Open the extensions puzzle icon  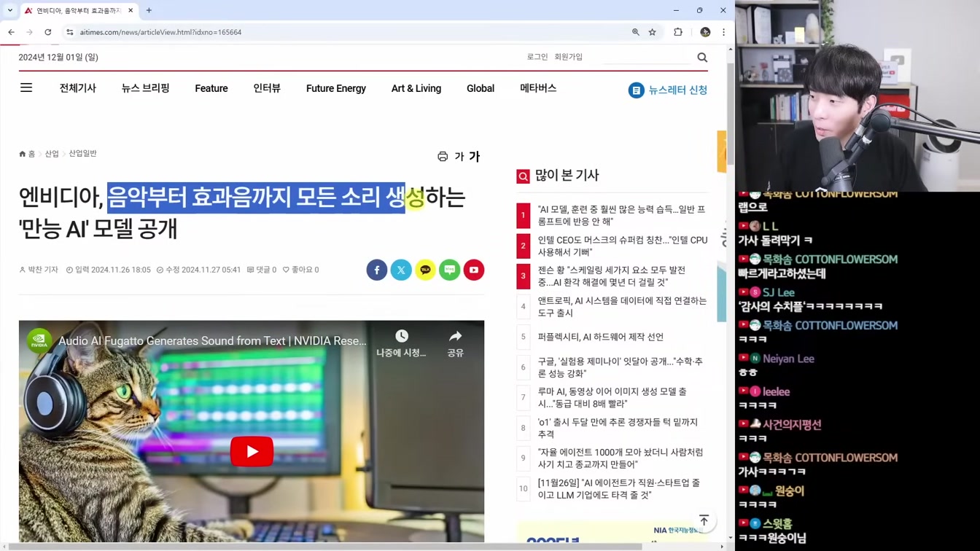(678, 32)
